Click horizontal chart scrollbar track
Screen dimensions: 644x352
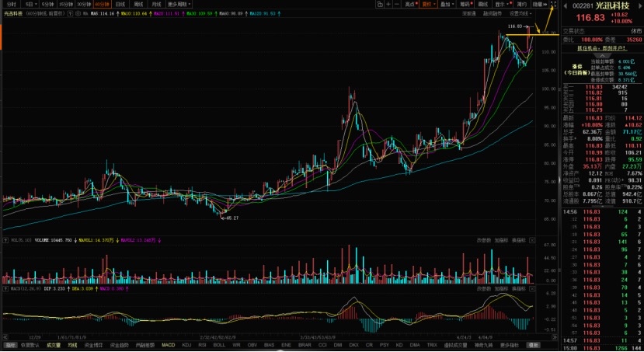(280, 337)
